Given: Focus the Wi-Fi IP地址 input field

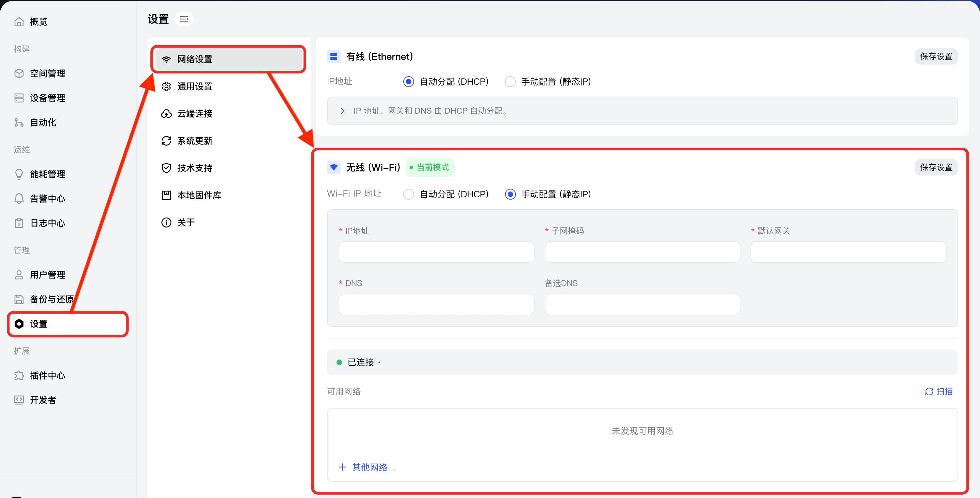Looking at the screenshot, I should (x=436, y=252).
